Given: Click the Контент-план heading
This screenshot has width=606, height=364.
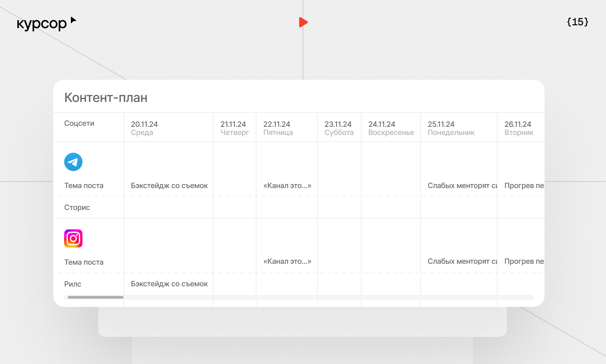Looking at the screenshot, I should (106, 98).
